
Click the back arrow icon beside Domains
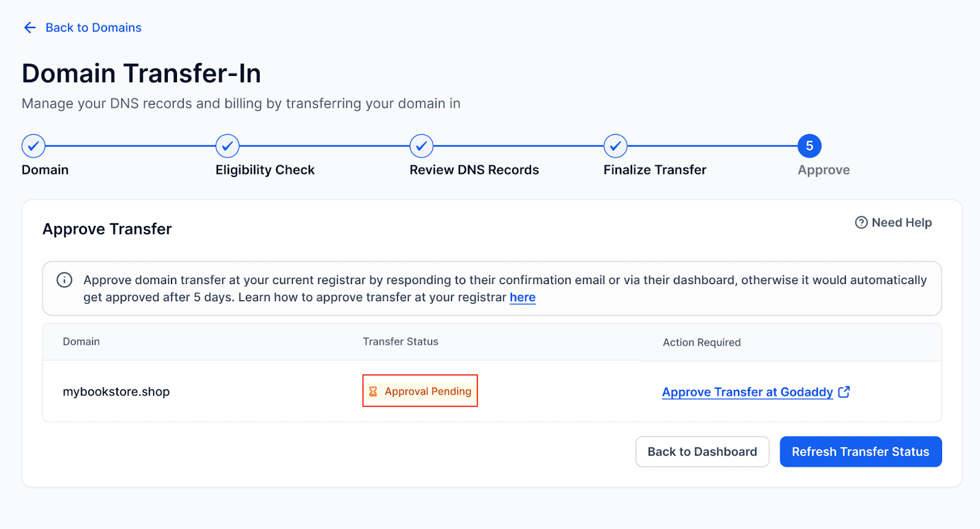[29, 28]
